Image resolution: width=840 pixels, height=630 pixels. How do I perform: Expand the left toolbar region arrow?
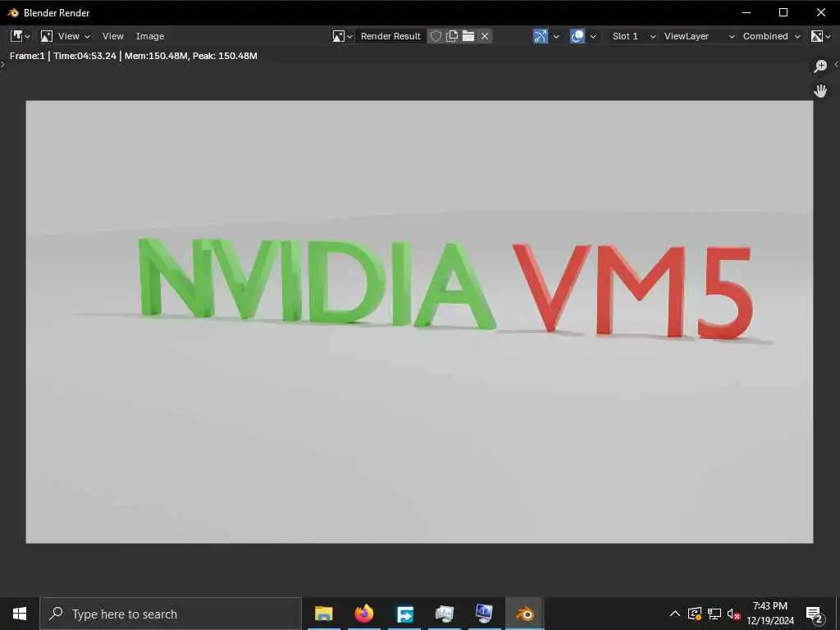point(2,64)
